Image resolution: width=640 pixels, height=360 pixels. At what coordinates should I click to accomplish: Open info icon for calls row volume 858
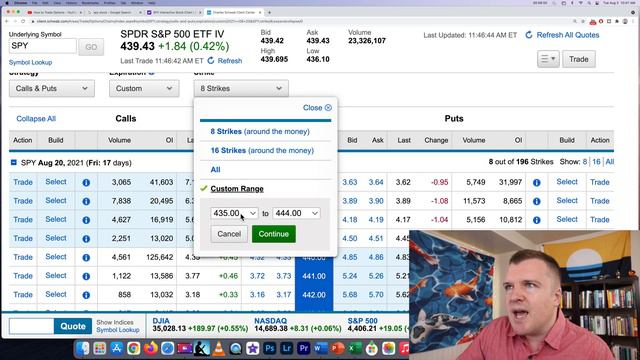pos(86,295)
